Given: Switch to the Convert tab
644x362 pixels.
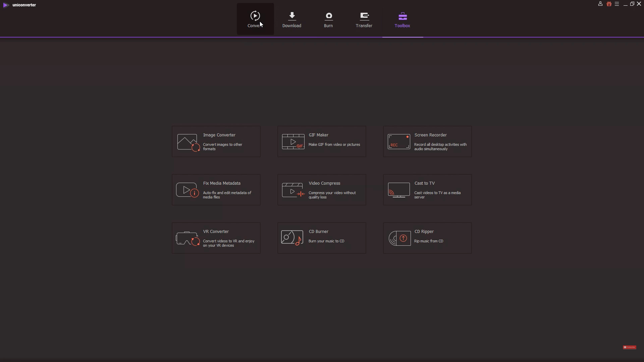Looking at the screenshot, I should point(255,19).
